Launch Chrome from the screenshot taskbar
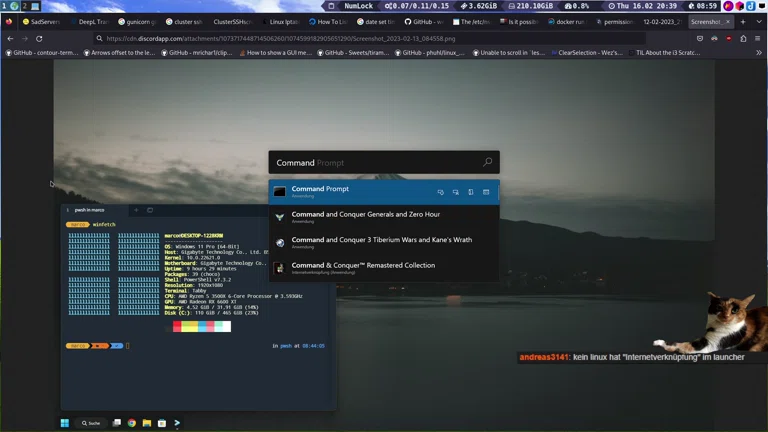Image resolution: width=768 pixels, height=432 pixels. pos(132,423)
